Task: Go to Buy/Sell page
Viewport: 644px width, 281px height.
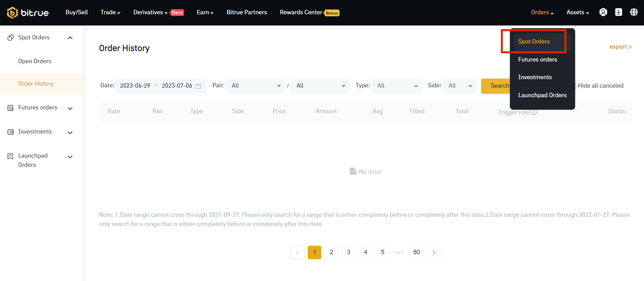Action: click(x=77, y=12)
